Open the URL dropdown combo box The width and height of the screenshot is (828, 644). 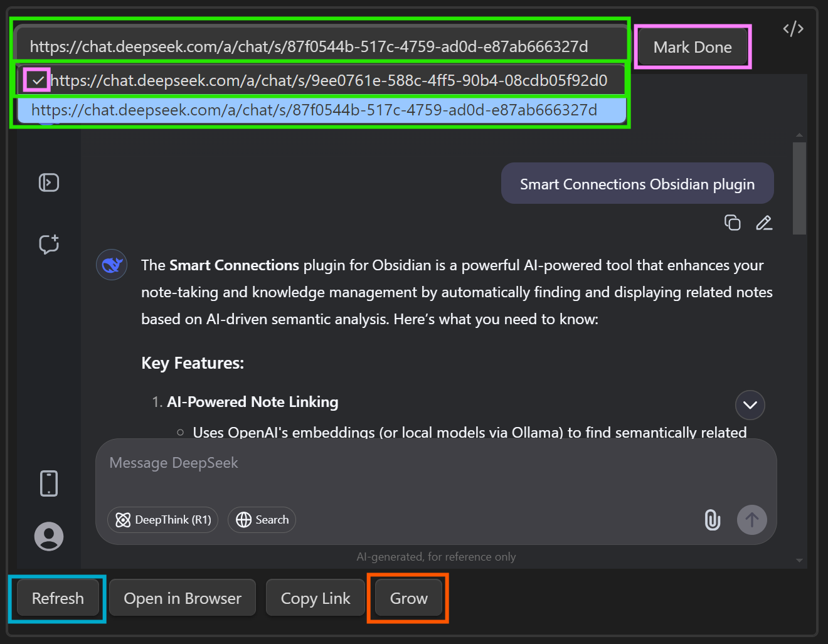tap(320, 46)
